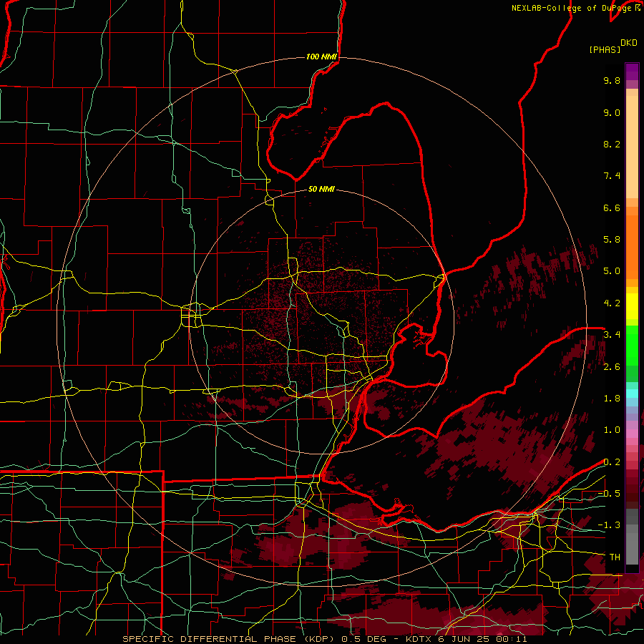Click the purple segment atop the color bar

(x=632, y=72)
